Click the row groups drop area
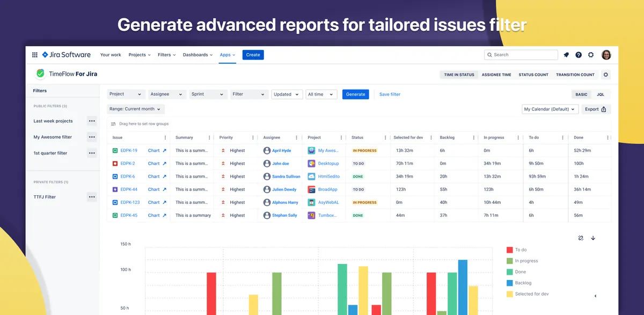Image resolution: width=644 pixels, height=315 pixels. coord(358,124)
